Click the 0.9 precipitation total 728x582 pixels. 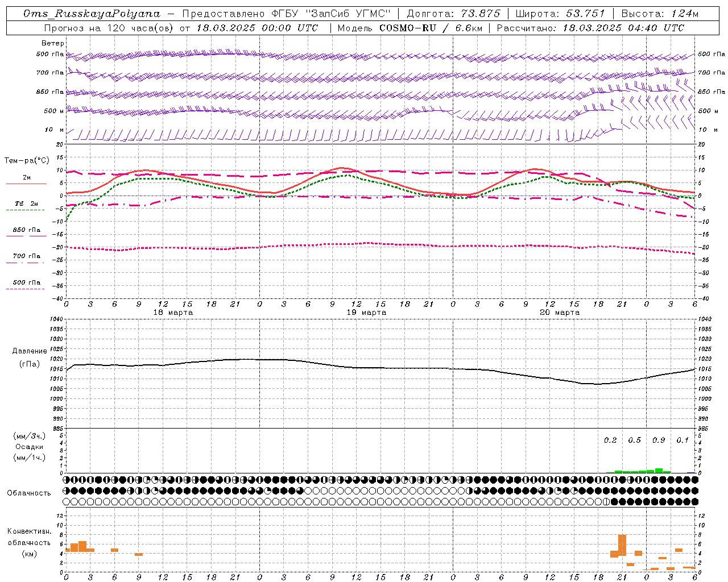click(659, 440)
